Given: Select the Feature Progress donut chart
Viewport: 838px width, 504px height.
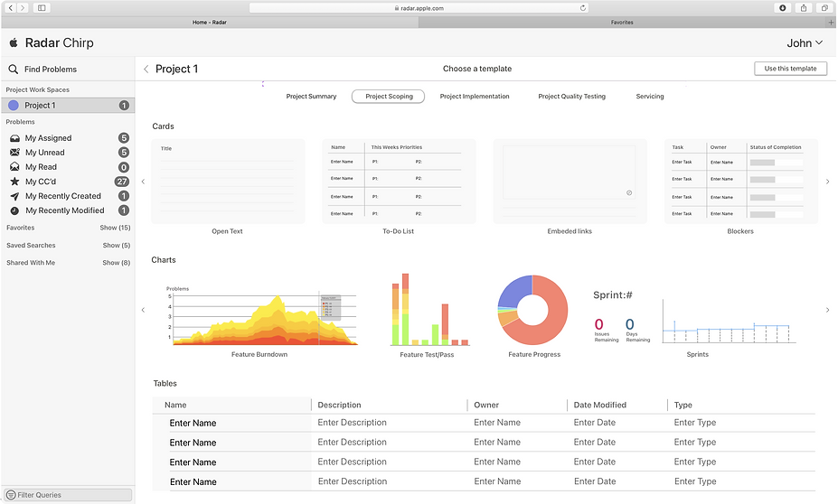Looking at the screenshot, I should point(532,310).
